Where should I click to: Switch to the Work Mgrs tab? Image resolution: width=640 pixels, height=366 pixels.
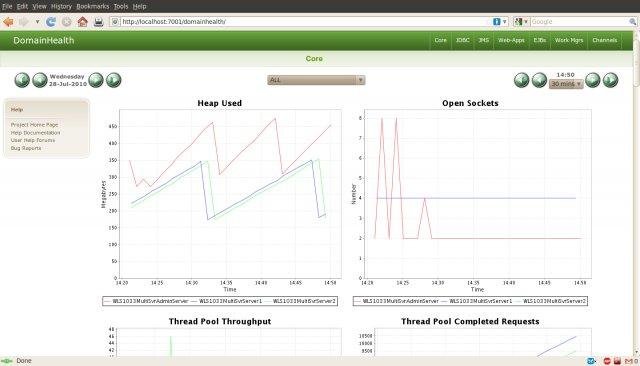tap(569, 40)
